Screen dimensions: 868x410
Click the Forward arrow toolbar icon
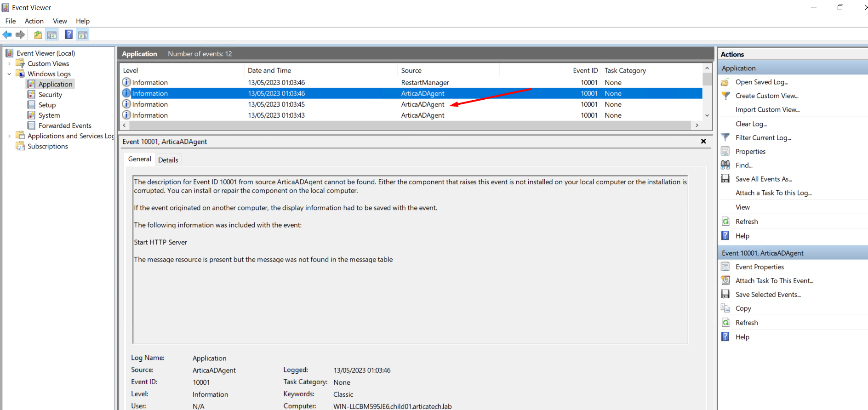[x=20, y=34]
